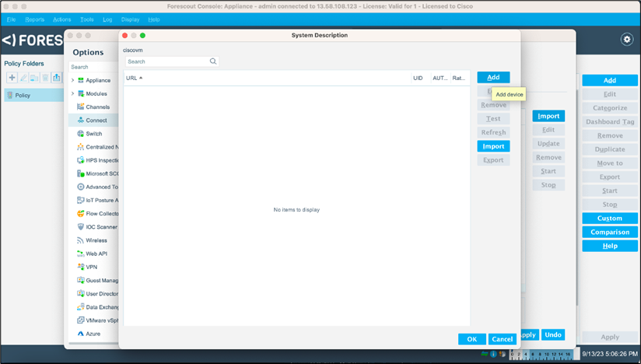Click the Azure icon in Options

point(81,334)
